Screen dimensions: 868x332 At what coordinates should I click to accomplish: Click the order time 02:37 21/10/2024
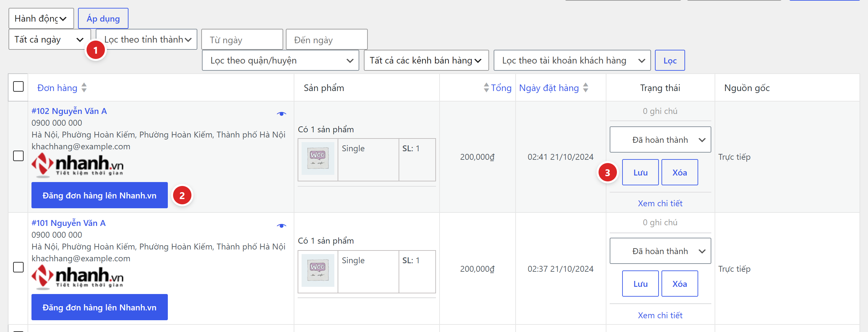tap(560, 269)
